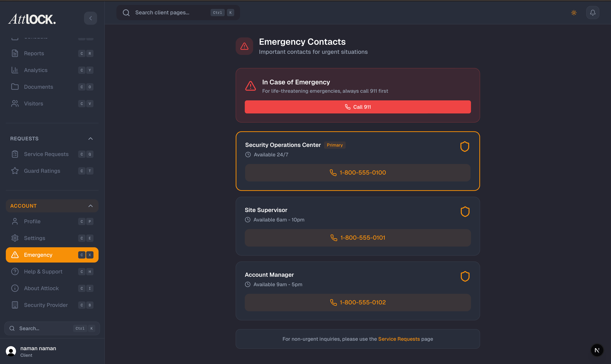Toggle light mode with the sun icon

point(574,12)
